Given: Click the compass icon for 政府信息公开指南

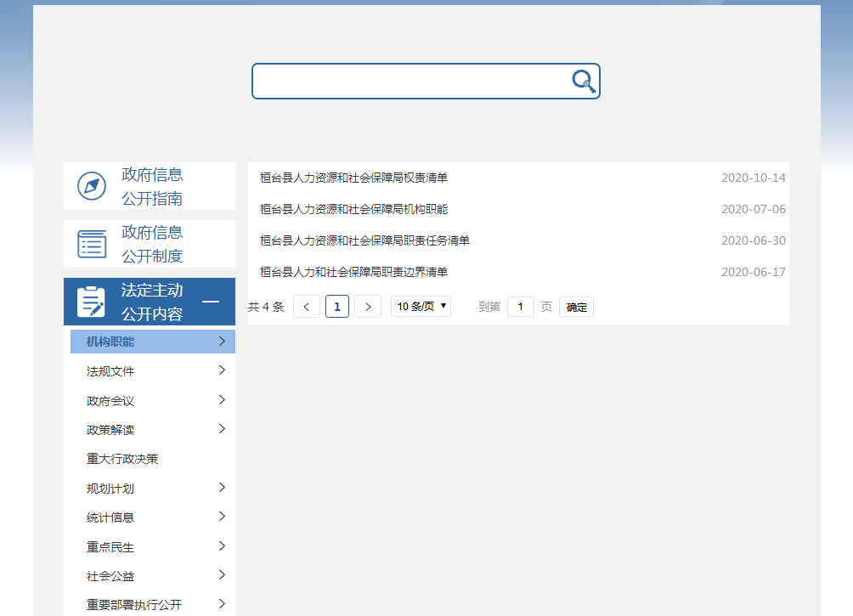Looking at the screenshot, I should pos(92,186).
